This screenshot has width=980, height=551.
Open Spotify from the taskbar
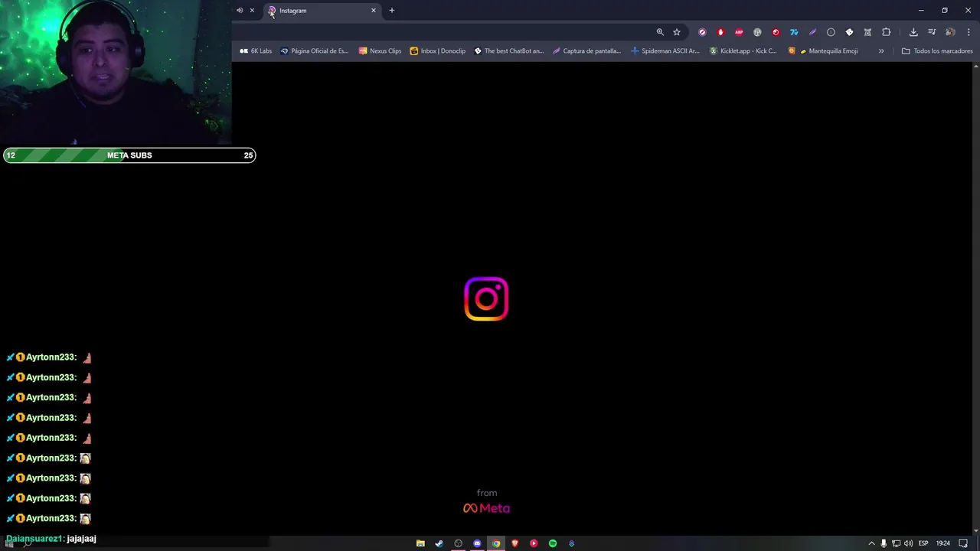click(553, 543)
